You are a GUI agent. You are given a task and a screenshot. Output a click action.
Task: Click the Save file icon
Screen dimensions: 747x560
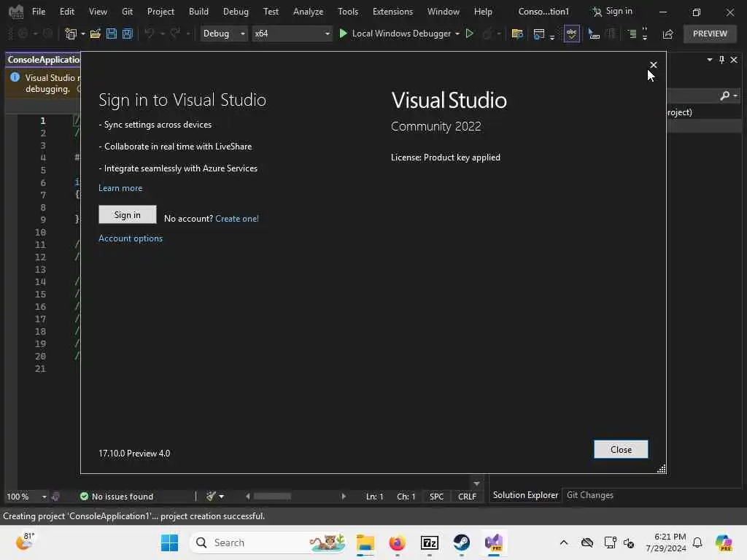[x=112, y=34]
